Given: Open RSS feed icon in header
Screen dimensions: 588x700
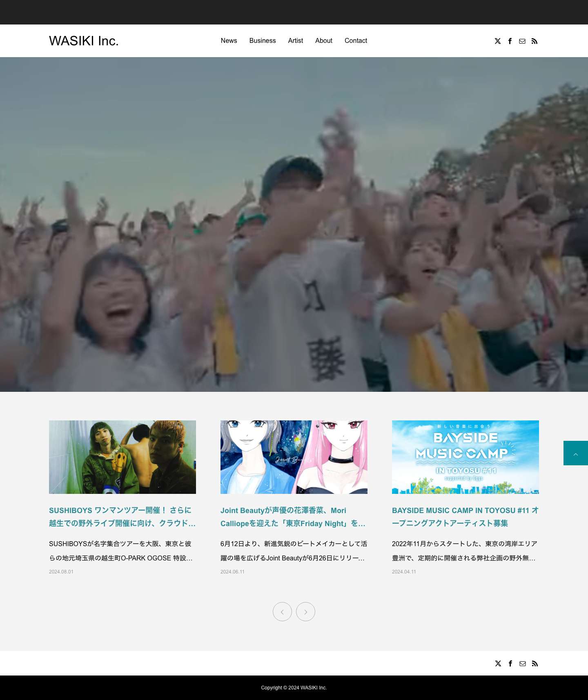Looking at the screenshot, I should [x=535, y=41].
